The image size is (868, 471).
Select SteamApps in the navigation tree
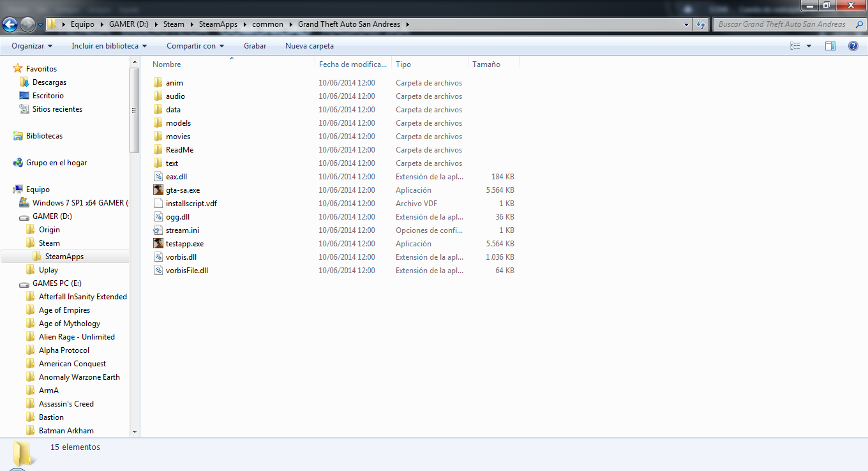[64, 257]
